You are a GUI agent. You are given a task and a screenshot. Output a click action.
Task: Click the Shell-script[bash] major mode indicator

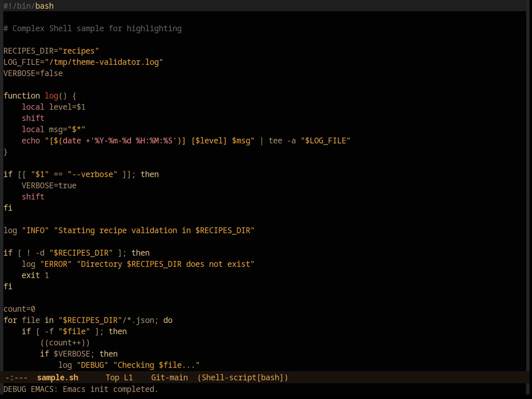[x=243, y=377]
